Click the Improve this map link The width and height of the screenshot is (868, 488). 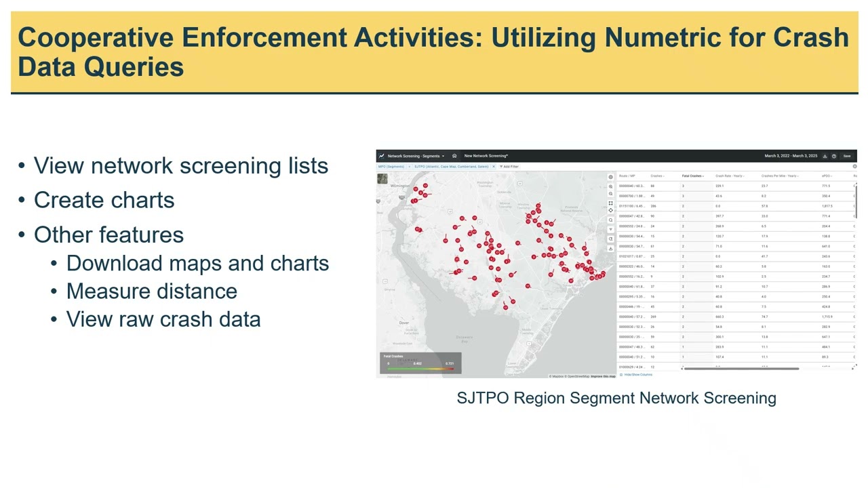pos(603,376)
